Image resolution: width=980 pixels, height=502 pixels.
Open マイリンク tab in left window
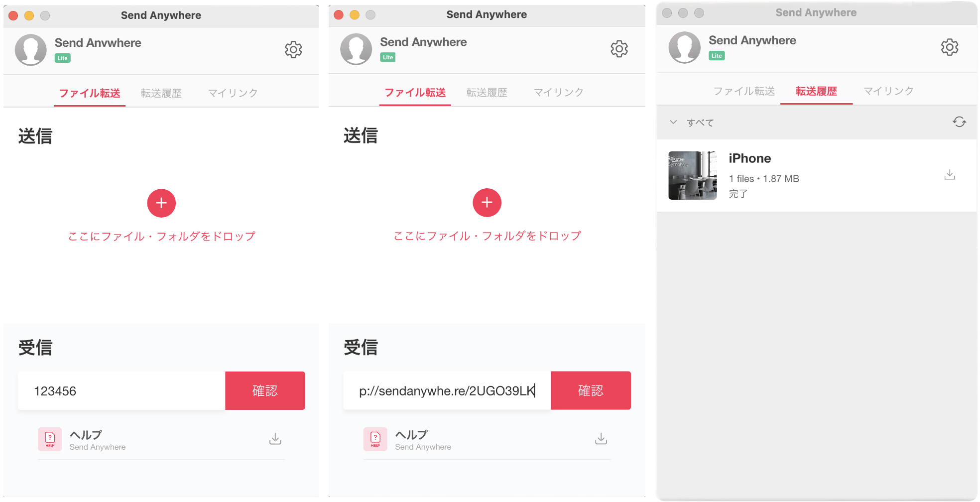click(233, 94)
